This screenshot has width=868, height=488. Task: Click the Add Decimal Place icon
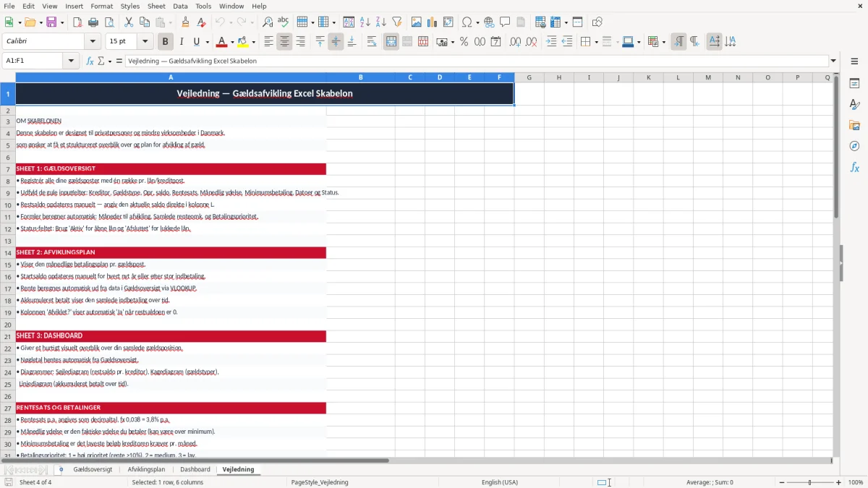coord(516,42)
